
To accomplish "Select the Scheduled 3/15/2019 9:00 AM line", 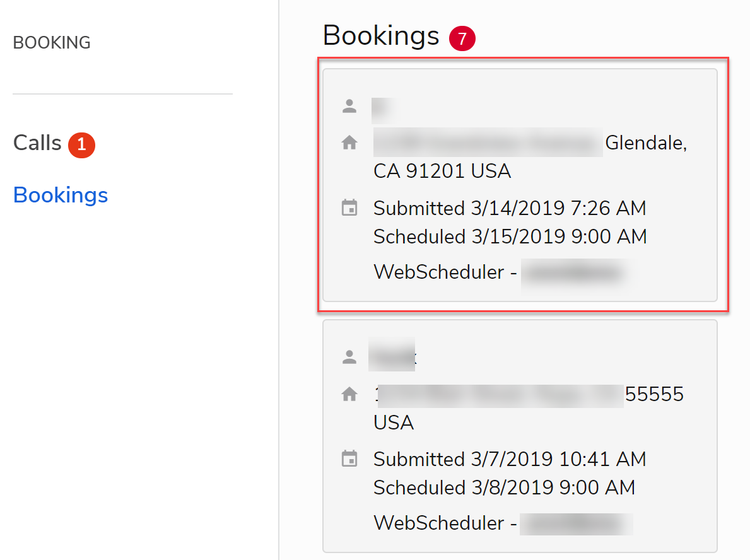I will [510, 237].
